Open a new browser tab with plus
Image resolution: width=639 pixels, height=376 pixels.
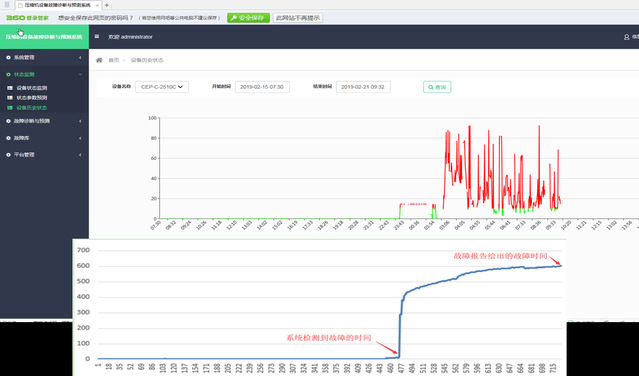(107, 5)
